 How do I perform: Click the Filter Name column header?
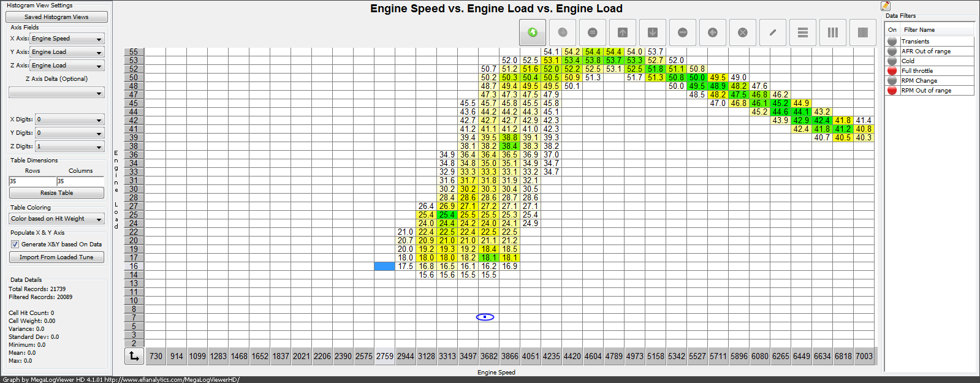pos(936,30)
